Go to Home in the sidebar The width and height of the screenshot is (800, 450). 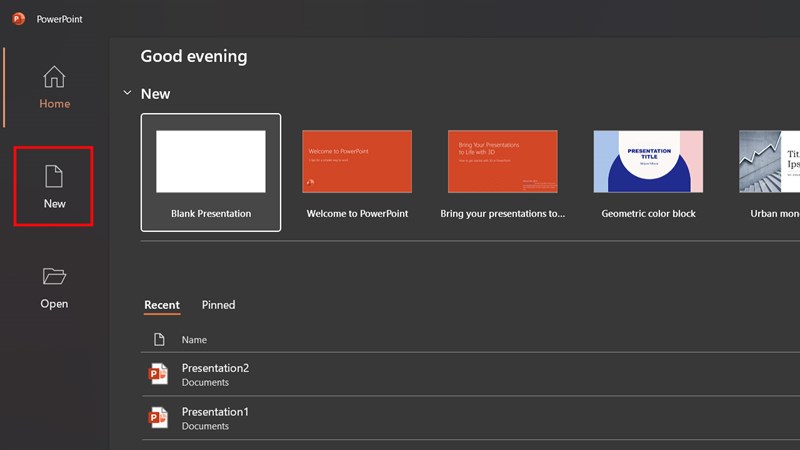pyautogui.click(x=54, y=87)
